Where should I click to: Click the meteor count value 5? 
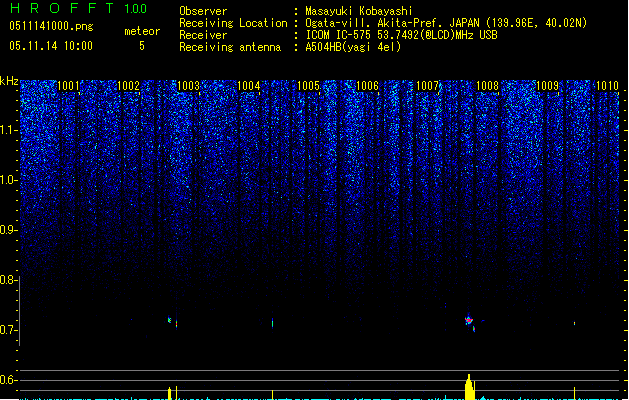coord(142,46)
